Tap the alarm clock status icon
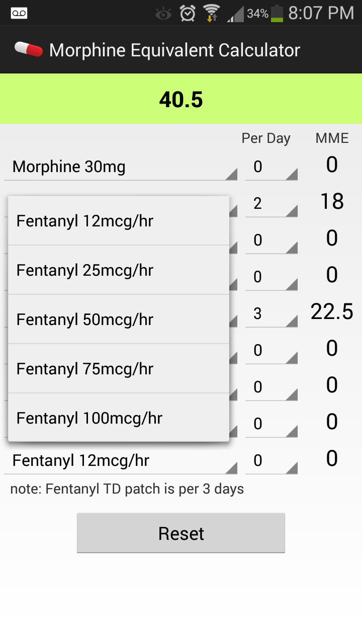The image size is (362, 644). pyautogui.click(x=188, y=13)
